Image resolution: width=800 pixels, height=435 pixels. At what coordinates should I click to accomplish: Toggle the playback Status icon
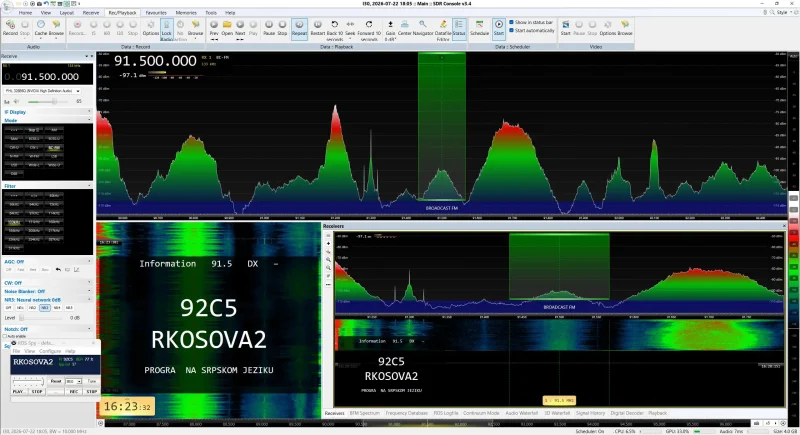[459, 28]
